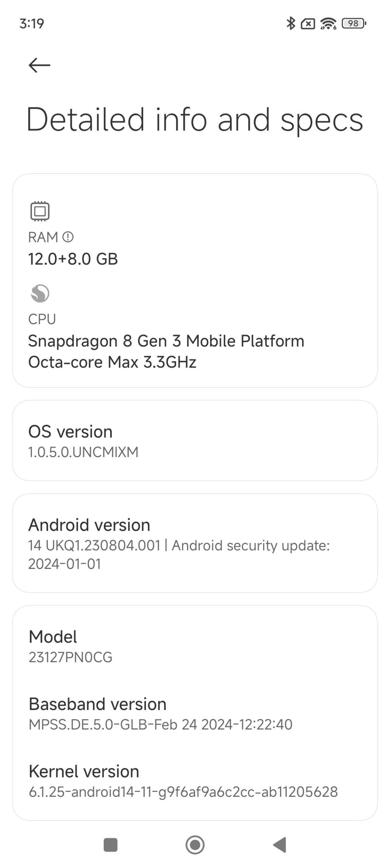
Task: Tap the Bluetooth status icon
Action: (x=290, y=23)
